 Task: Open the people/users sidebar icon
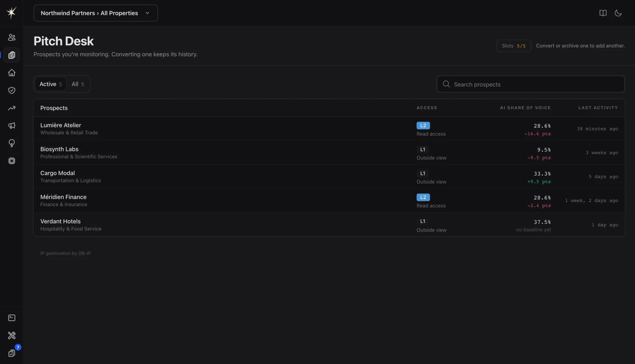[x=12, y=37]
